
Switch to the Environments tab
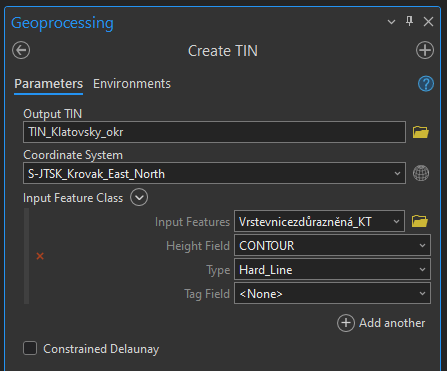coord(132,84)
